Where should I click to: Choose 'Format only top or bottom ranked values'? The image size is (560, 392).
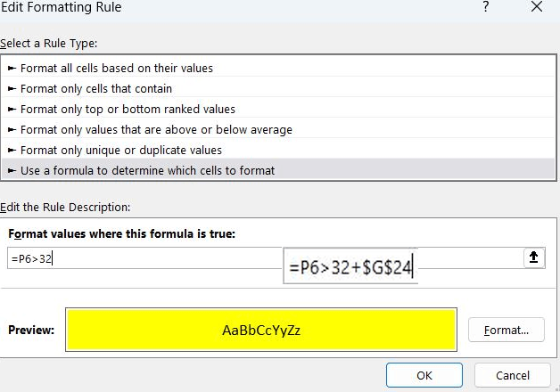coord(278,110)
